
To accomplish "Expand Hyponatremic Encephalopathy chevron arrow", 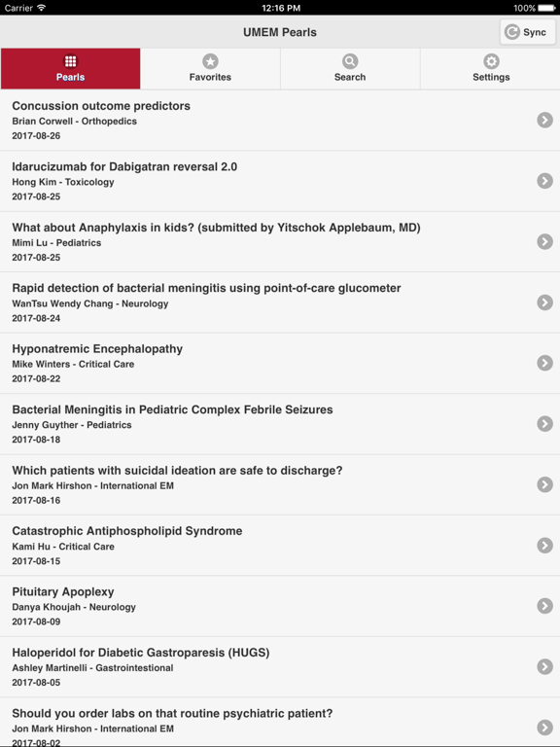I will coord(544,363).
